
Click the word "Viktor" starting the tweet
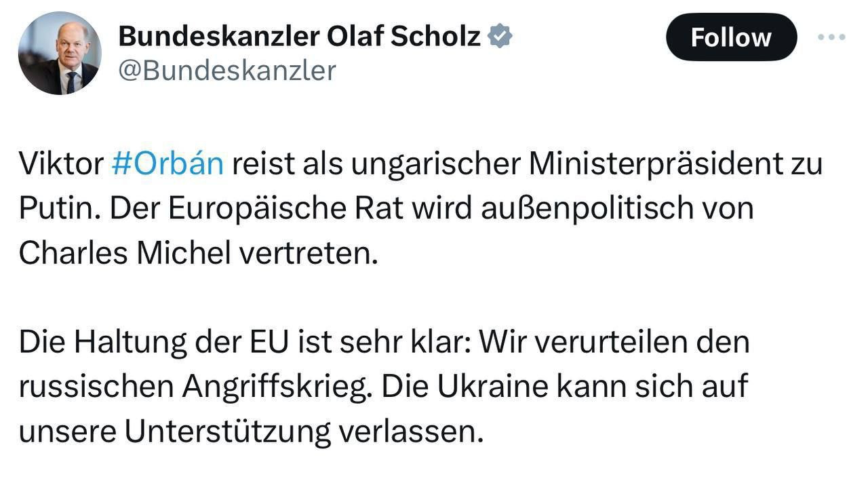60,164
